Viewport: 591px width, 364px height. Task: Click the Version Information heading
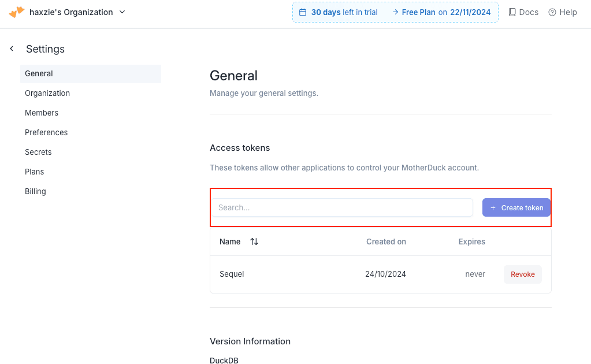[250, 341]
